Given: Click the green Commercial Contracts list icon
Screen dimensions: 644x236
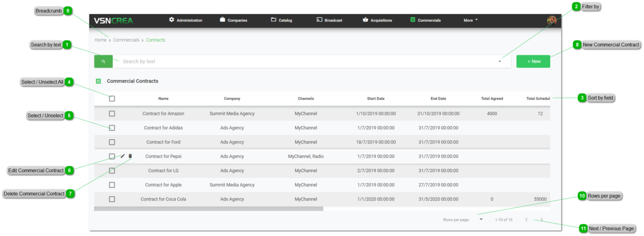Looking at the screenshot, I should (x=98, y=81).
